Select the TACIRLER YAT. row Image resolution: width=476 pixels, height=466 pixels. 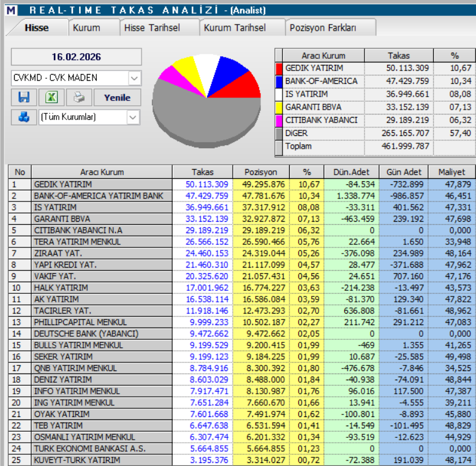point(242,311)
